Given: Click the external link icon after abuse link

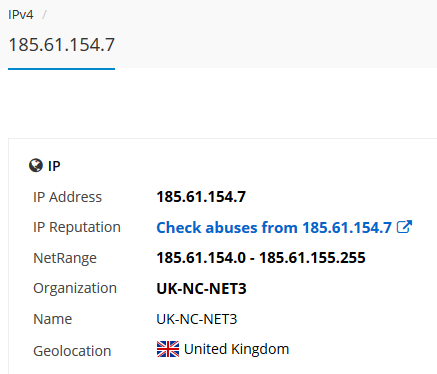Looking at the screenshot, I should tap(404, 227).
